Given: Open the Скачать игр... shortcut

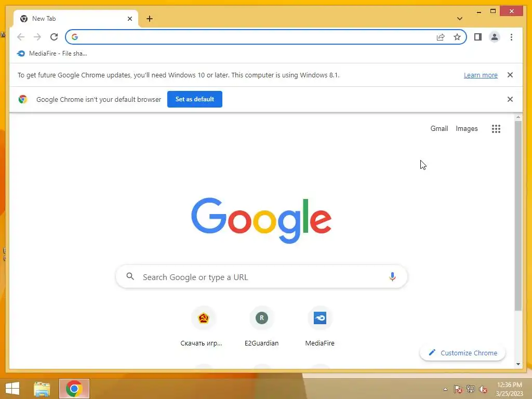Looking at the screenshot, I should click(x=203, y=327).
